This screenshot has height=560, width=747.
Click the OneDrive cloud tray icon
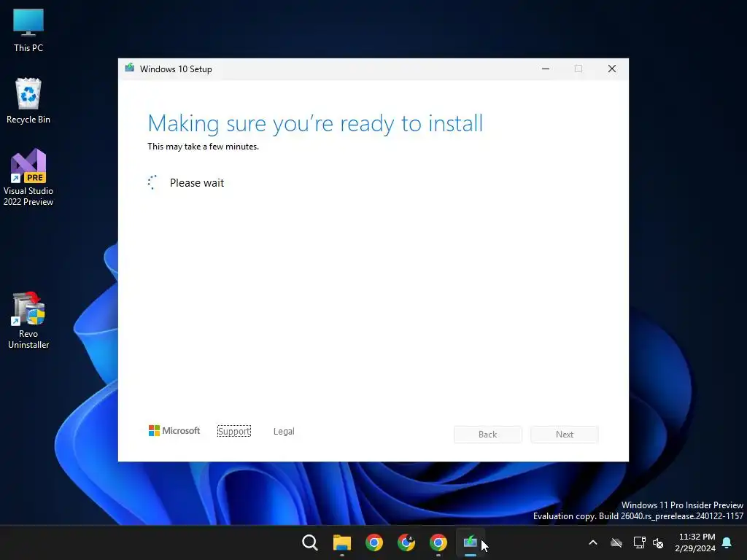pos(616,542)
